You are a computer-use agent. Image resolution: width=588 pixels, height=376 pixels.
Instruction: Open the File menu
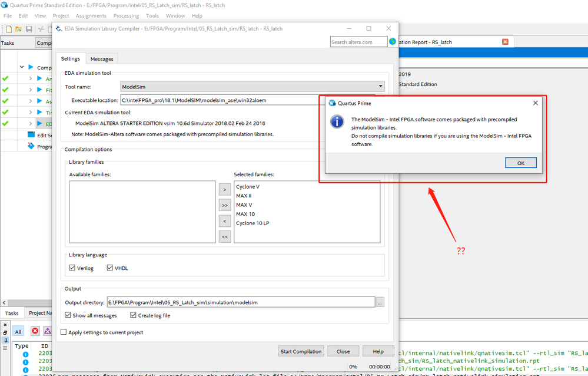(8, 16)
